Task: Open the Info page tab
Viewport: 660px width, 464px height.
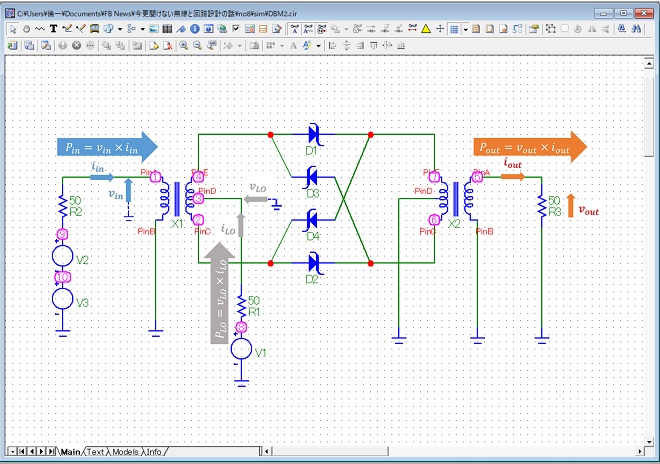Action: 154,452
